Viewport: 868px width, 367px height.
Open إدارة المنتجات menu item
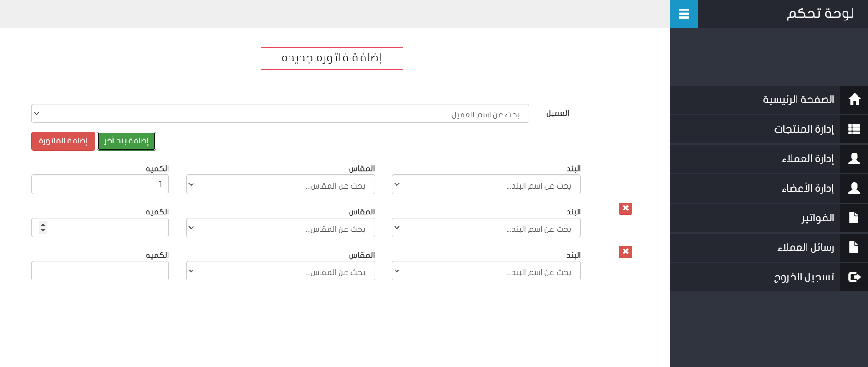[769, 129]
